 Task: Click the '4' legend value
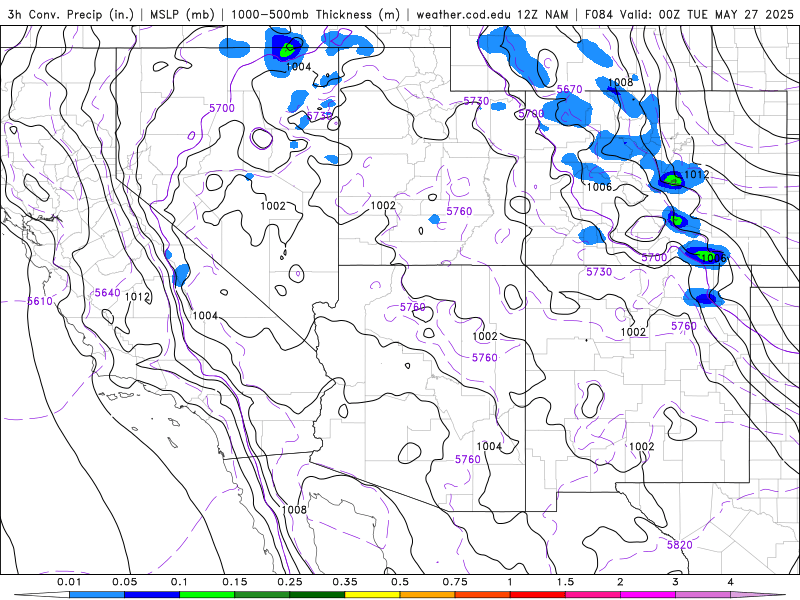point(731,582)
